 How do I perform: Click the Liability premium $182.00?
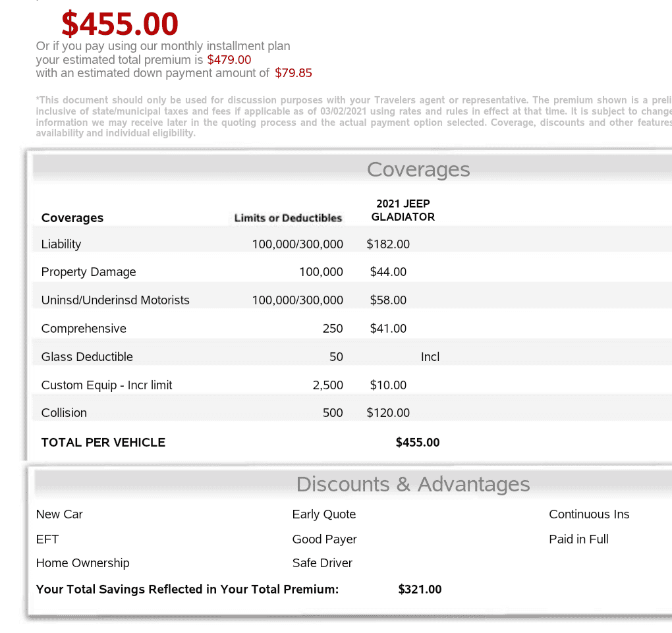click(x=388, y=244)
